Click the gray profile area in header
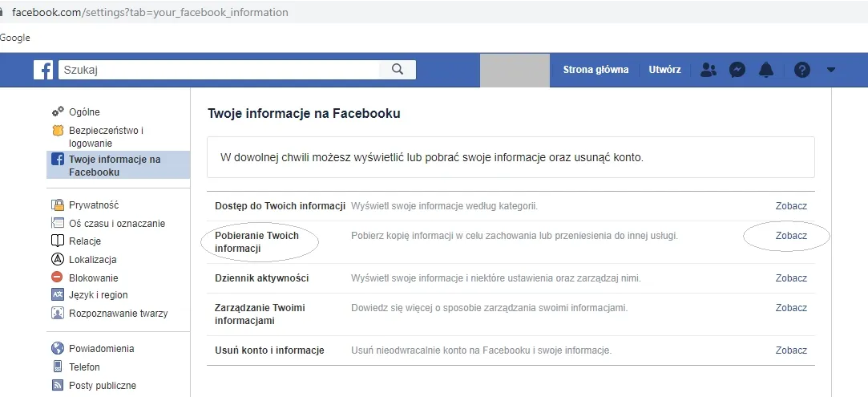The width and height of the screenshot is (868, 397). (515, 70)
